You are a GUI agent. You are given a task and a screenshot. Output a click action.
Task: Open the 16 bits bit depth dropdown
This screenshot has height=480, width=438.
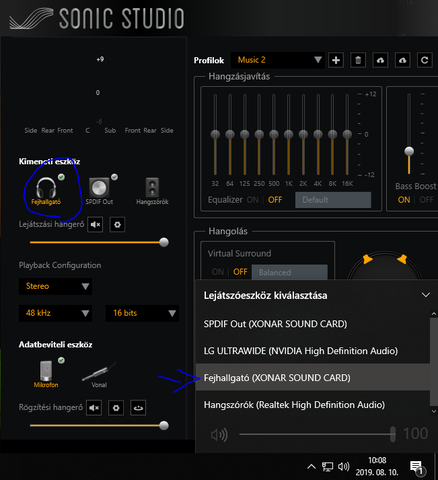(142, 313)
